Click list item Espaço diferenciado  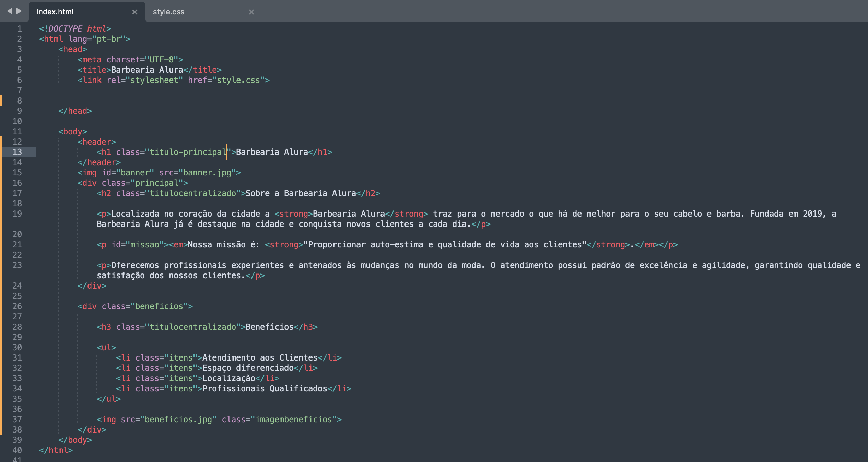pos(248,368)
